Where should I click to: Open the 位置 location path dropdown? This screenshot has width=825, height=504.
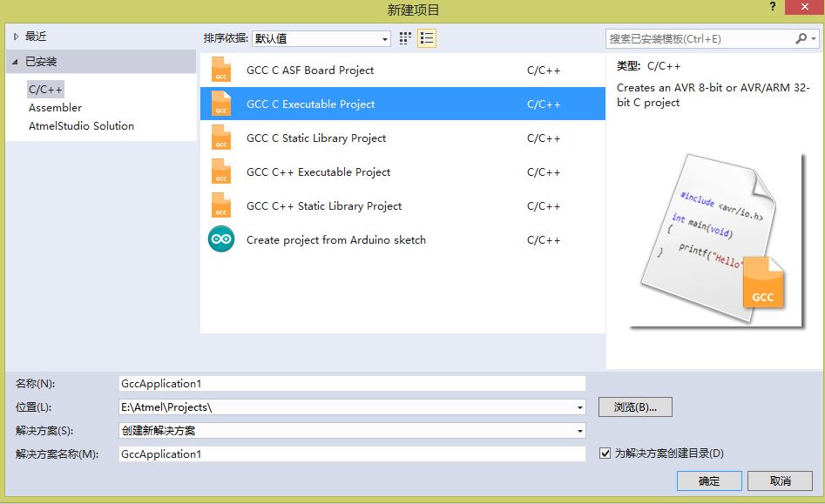point(580,407)
